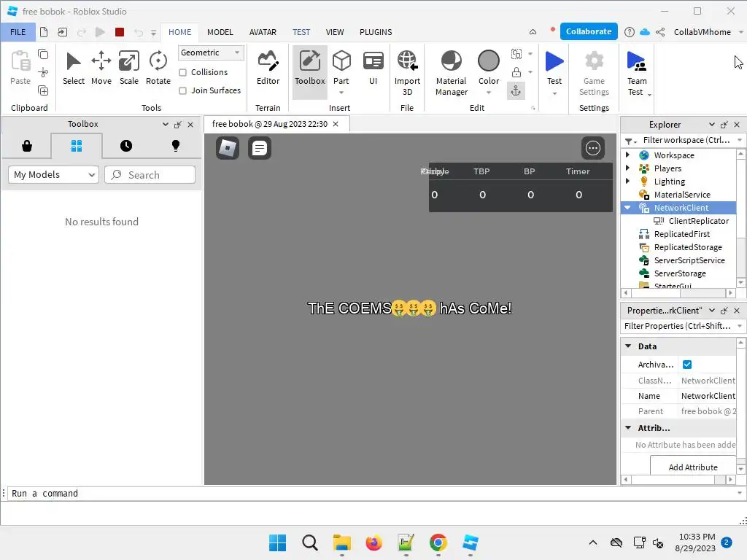Toggle the Archivable checkbox
This screenshot has height=560, width=747.
click(687, 365)
